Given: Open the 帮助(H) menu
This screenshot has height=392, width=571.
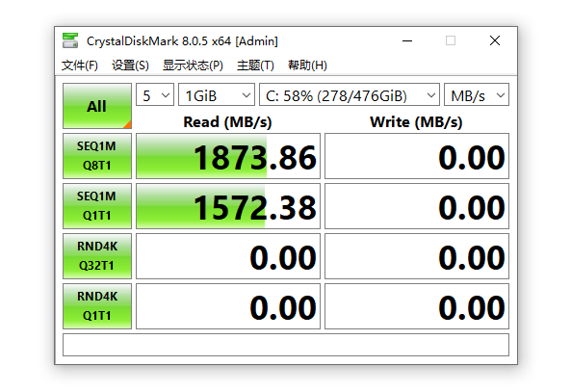Looking at the screenshot, I should (307, 65).
